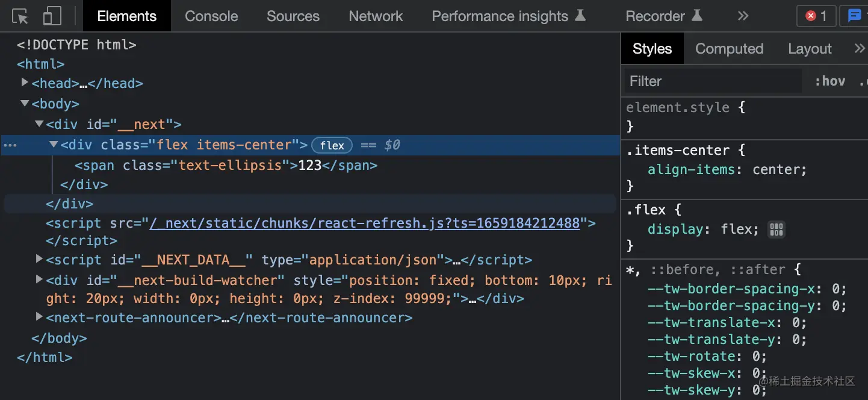
Task: Collapse the body element node
Action: point(25,104)
